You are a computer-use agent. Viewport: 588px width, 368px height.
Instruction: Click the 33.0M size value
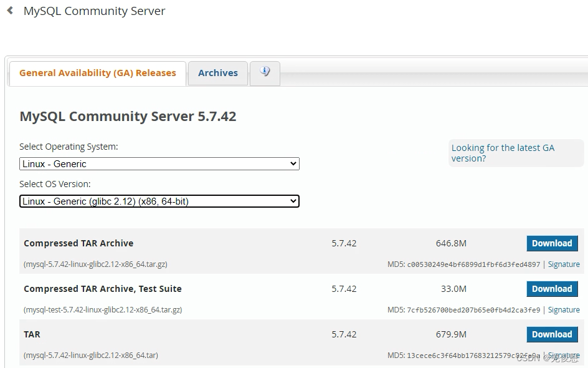(x=453, y=289)
